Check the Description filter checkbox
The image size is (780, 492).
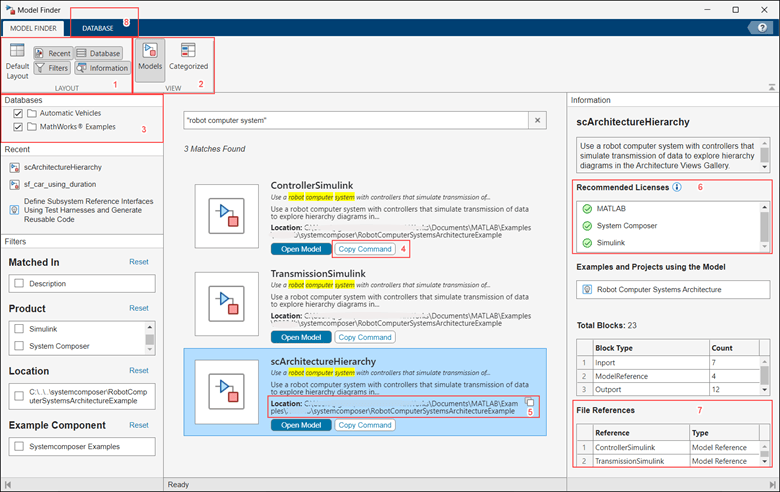(19, 284)
